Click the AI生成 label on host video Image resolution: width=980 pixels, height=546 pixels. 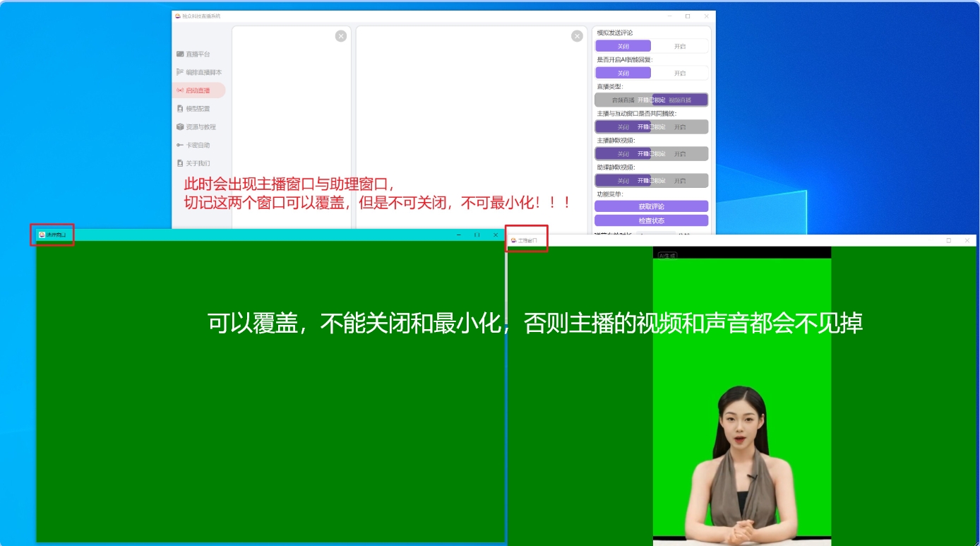pyautogui.click(x=667, y=256)
